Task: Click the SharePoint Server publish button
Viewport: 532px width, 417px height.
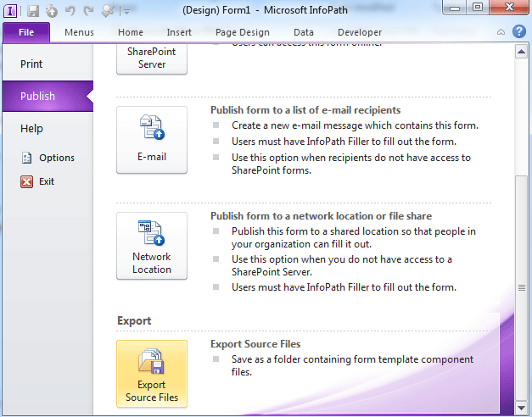Action: [152, 58]
